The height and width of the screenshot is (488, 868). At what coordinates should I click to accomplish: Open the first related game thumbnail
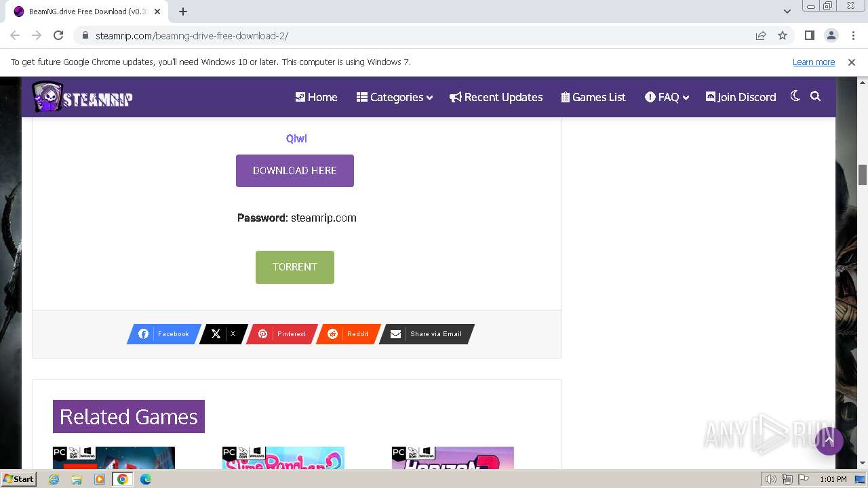click(x=114, y=457)
